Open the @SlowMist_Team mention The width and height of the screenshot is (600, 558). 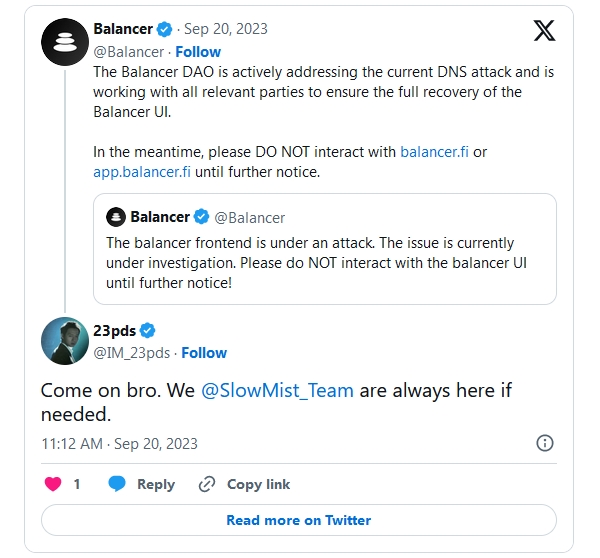(x=277, y=390)
